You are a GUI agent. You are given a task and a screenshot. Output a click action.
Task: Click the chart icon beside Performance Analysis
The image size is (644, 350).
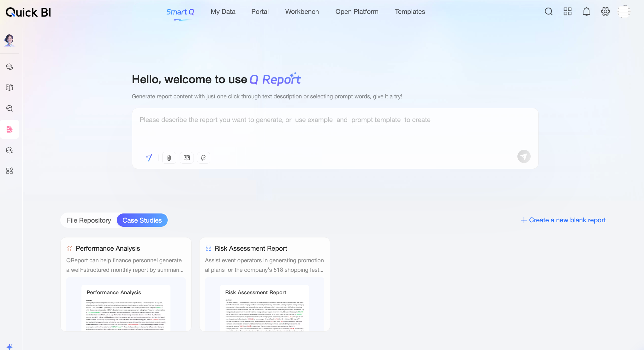tap(70, 248)
